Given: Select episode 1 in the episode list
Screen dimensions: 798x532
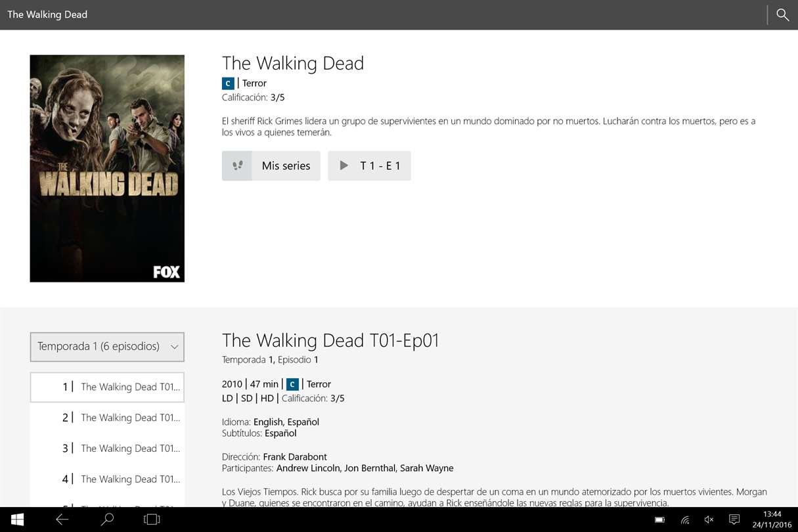Looking at the screenshot, I should [x=107, y=387].
